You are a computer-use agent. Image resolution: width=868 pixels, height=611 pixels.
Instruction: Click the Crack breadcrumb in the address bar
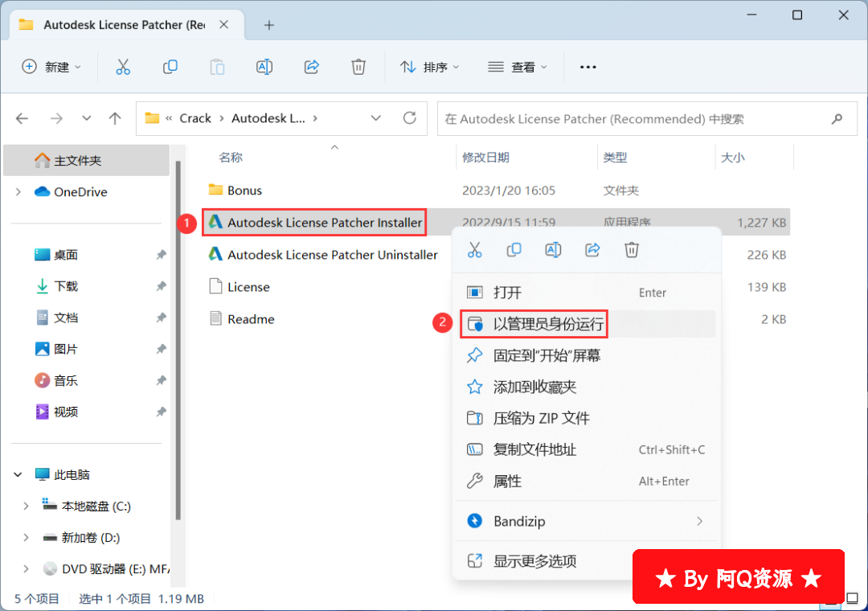coord(195,118)
